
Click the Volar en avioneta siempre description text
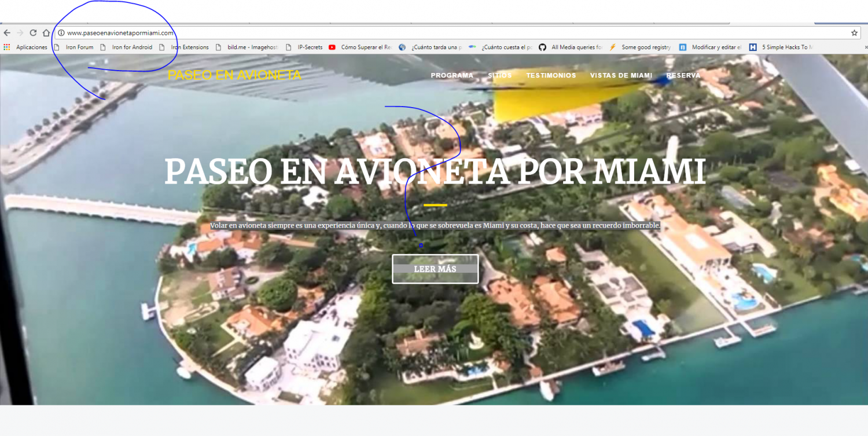(435, 225)
